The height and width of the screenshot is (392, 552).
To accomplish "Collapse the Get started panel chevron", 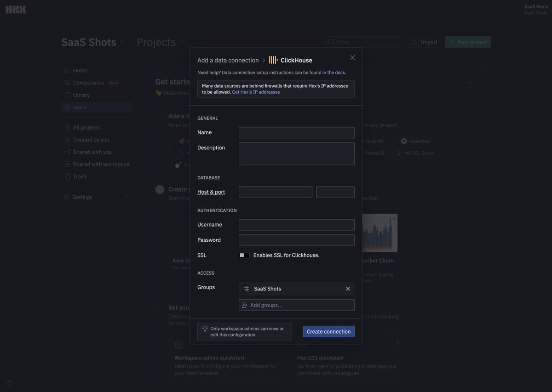I will pyautogui.click(x=470, y=82).
